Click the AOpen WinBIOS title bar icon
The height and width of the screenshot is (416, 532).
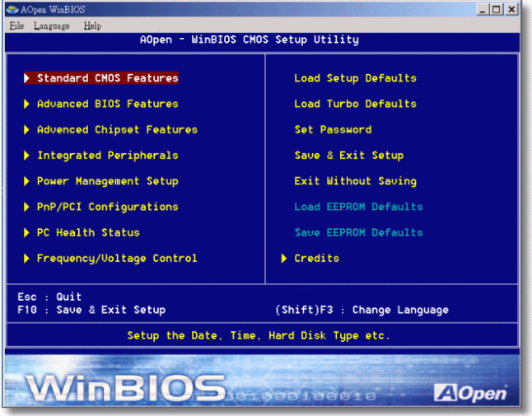pos(12,10)
